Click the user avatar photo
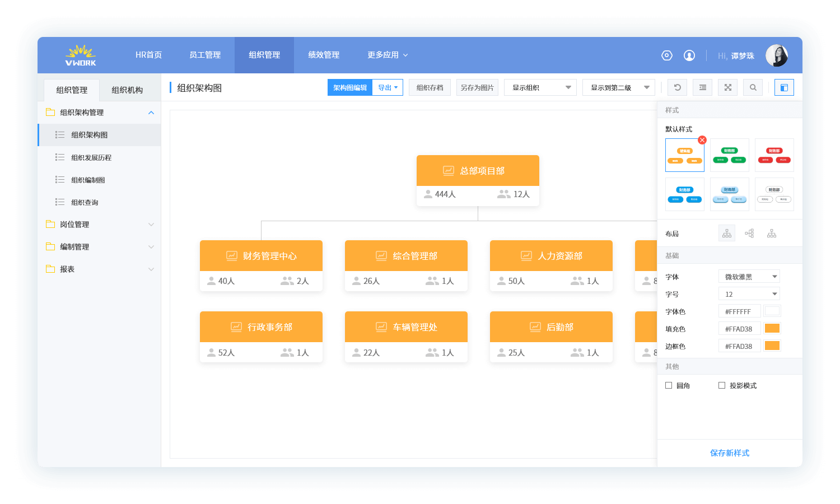This screenshot has height=504, width=840. pos(777,55)
